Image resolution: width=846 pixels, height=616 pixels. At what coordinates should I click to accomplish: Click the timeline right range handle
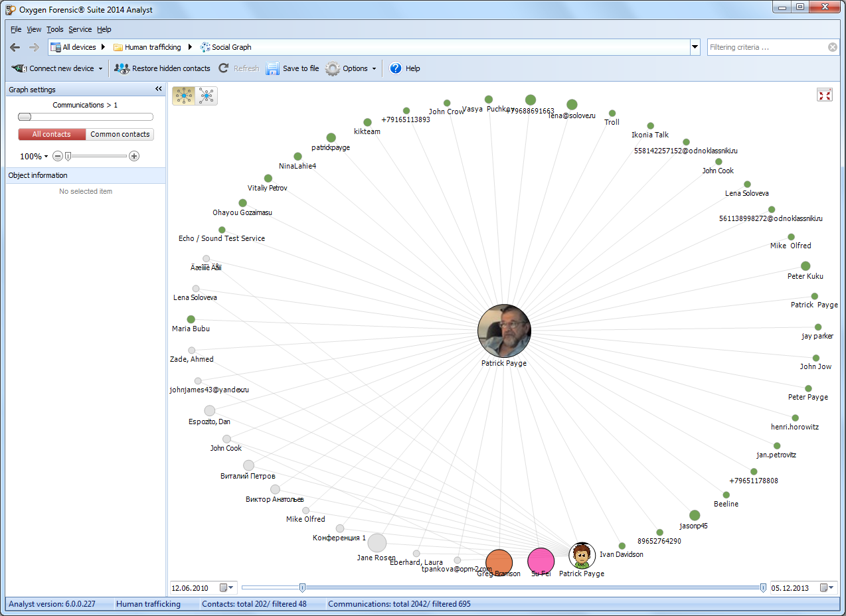pyautogui.click(x=763, y=587)
